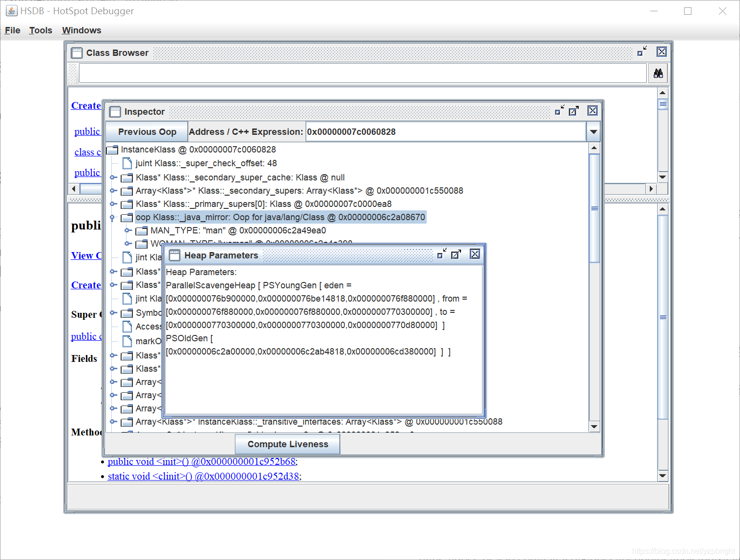Click the Previous Oop button
This screenshot has width=740, height=560.
(x=147, y=132)
